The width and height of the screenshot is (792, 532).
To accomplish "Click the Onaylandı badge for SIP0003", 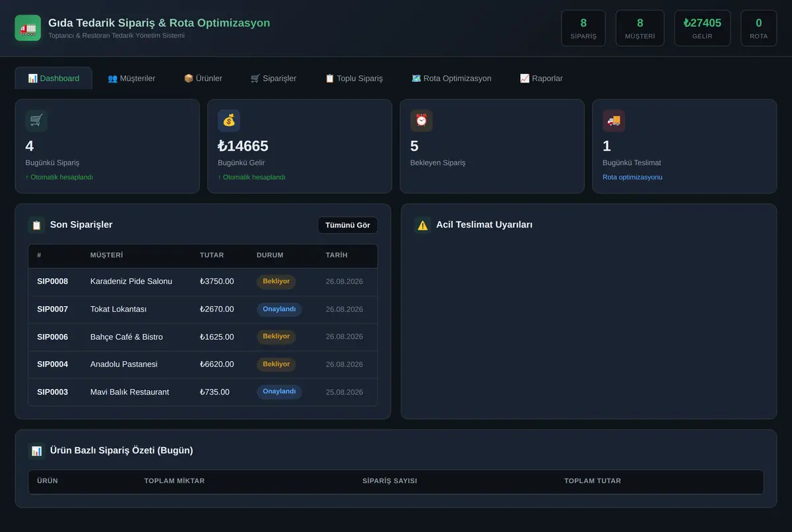I will point(279,392).
